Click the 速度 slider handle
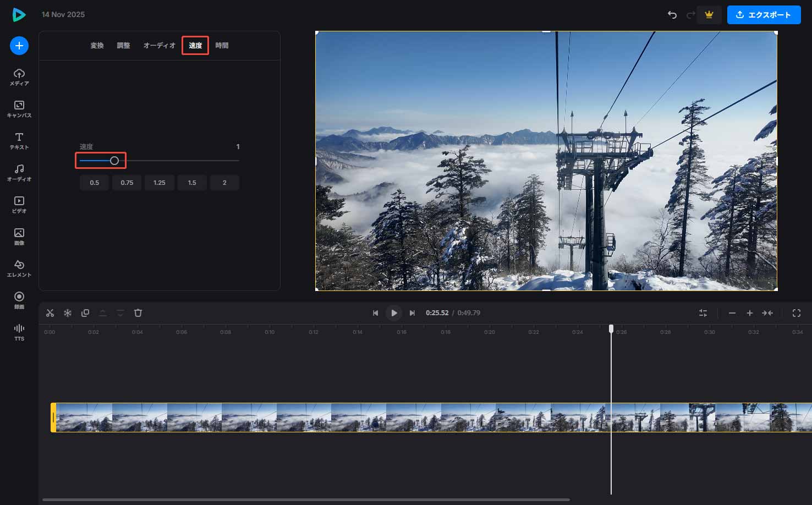This screenshot has height=505, width=812. point(114,161)
